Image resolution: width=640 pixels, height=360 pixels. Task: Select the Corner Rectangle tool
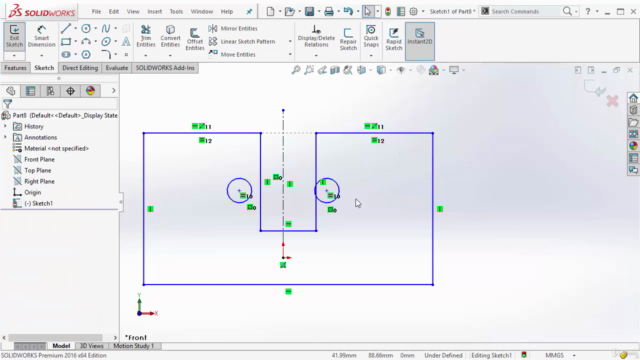pyautogui.click(x=66, y=42)
